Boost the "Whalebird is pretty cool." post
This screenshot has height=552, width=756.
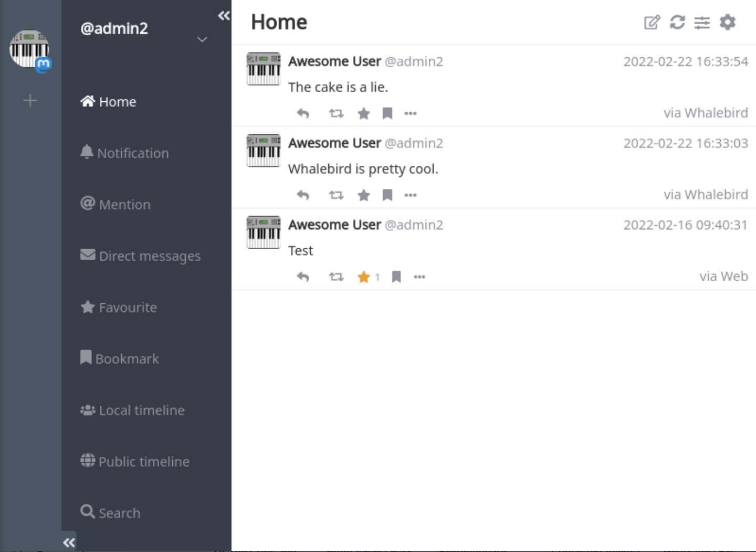click(x=336, y=195)
